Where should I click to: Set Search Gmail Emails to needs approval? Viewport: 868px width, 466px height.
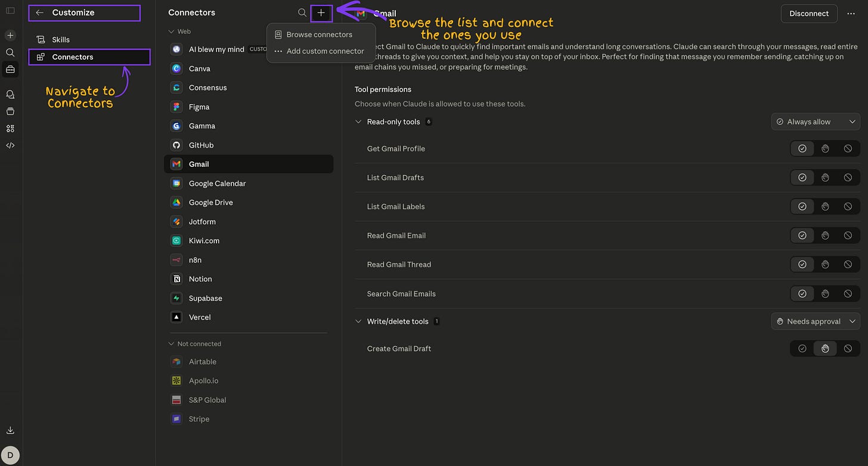pos(825,294)
